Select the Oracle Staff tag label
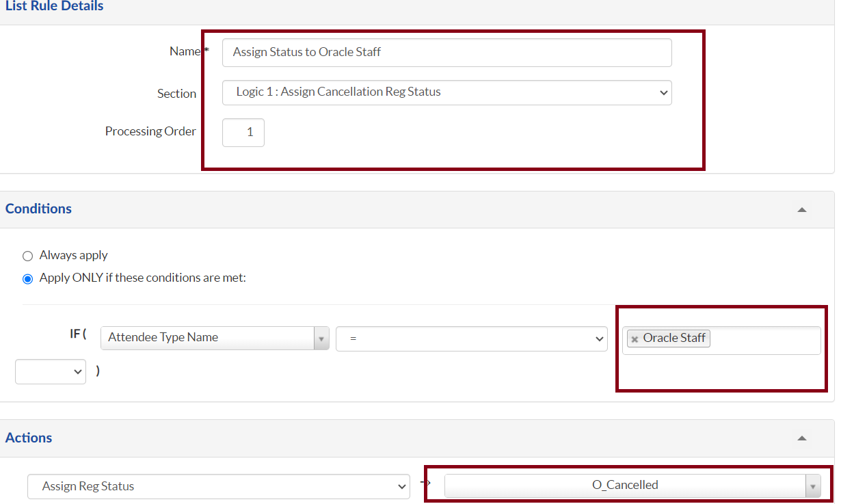 click(674, 338)
